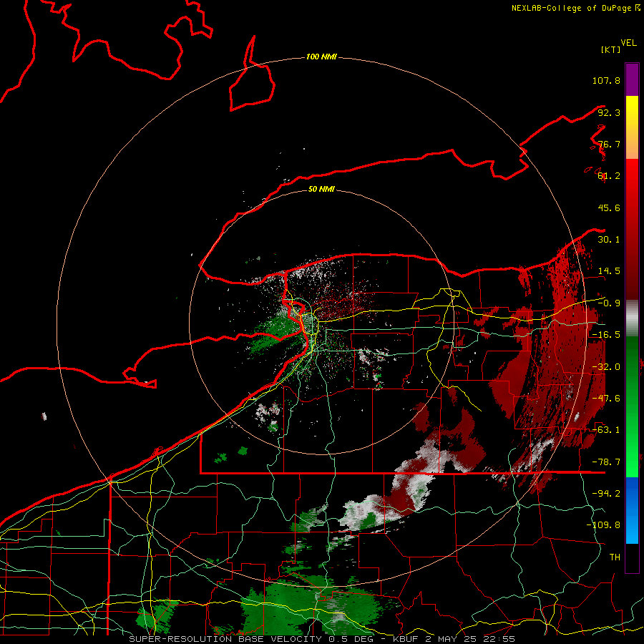Click the -78.7 velocity scale value
Image resolution: width=644 pixels, height=644 pixels.
click(606, 462)
